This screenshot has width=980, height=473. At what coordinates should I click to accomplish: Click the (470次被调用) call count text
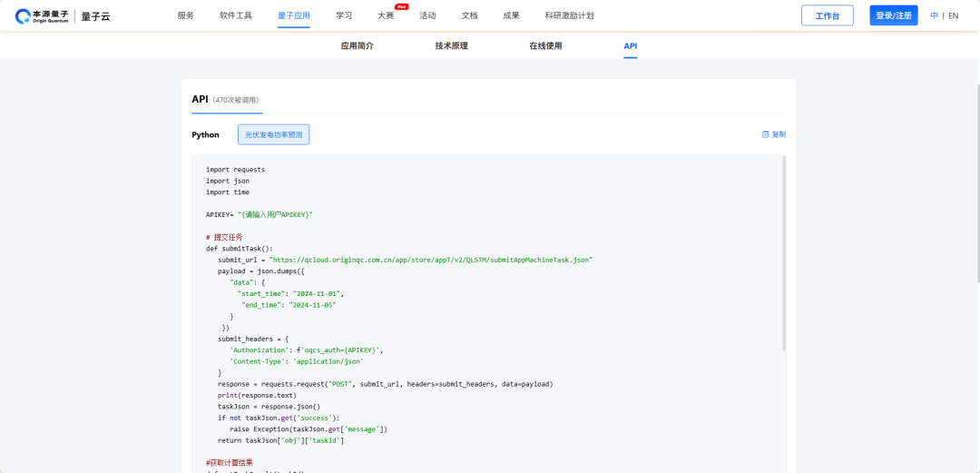[x=236, y=100]
